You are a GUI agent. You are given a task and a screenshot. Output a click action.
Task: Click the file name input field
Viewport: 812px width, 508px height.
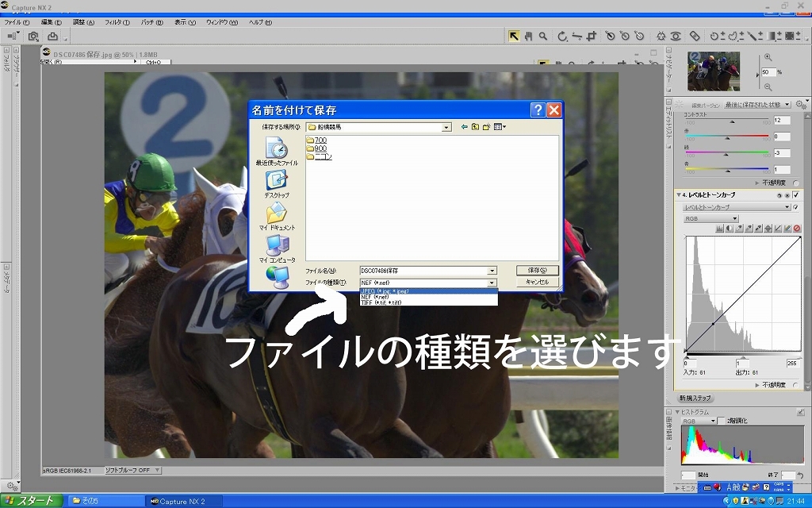click(423, 271)
